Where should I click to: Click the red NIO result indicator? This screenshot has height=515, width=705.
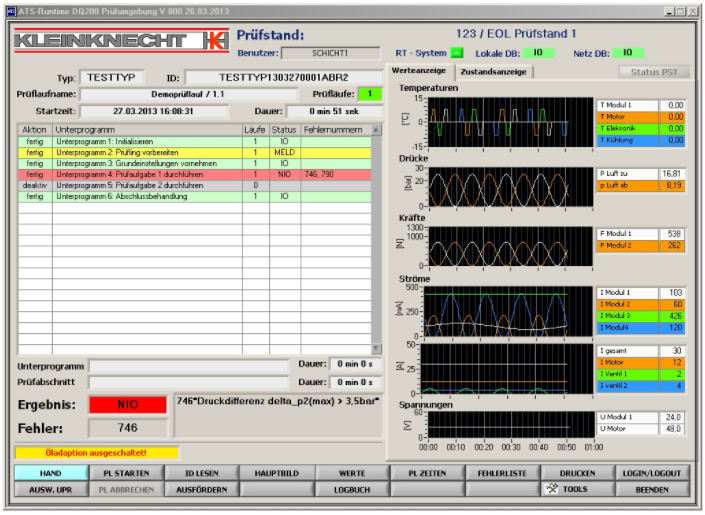[128, 404]
